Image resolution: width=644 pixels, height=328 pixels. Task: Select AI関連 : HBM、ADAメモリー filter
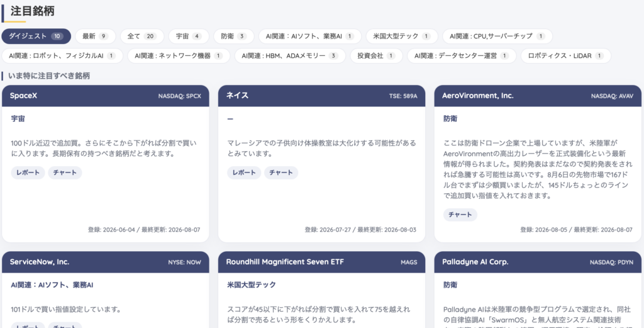[x=290, y=56]
